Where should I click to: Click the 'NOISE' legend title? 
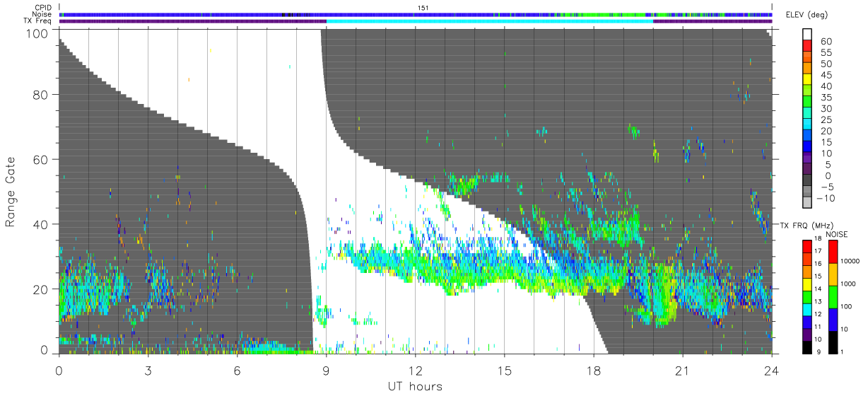point(836,234)
